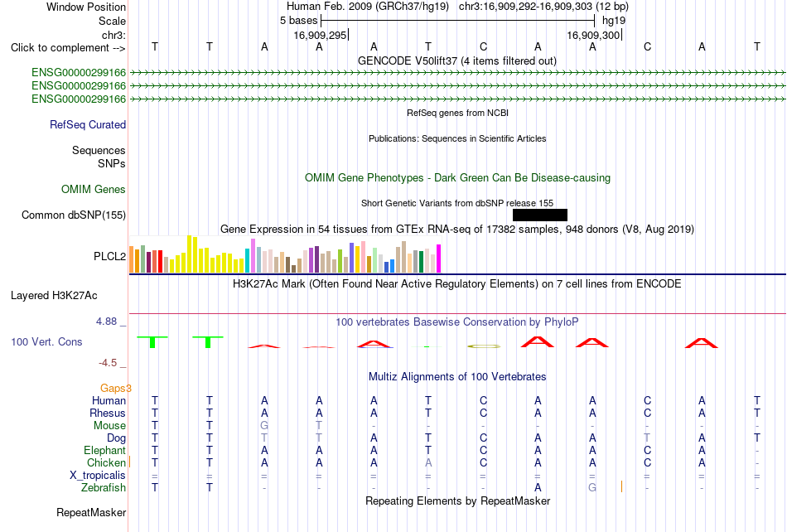787x532 pixels.
Task: Click 'Click to complement -->' label
Action: coord(68,48)
